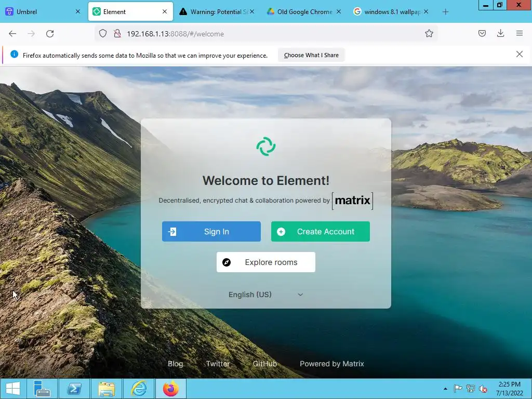
Task: Close the Umbrel tab
Action: (78, 11)
